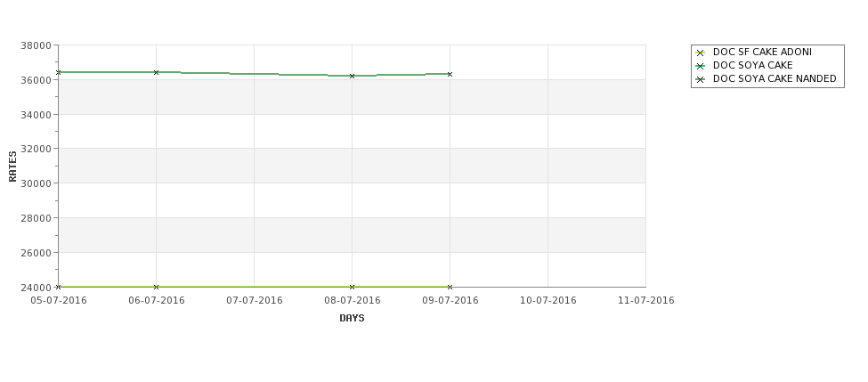Click the DOC SF CAKE ADONI legend marker
Image resolution: width=868 pixels, height=382 pixels.
click(x=700, y=53)
